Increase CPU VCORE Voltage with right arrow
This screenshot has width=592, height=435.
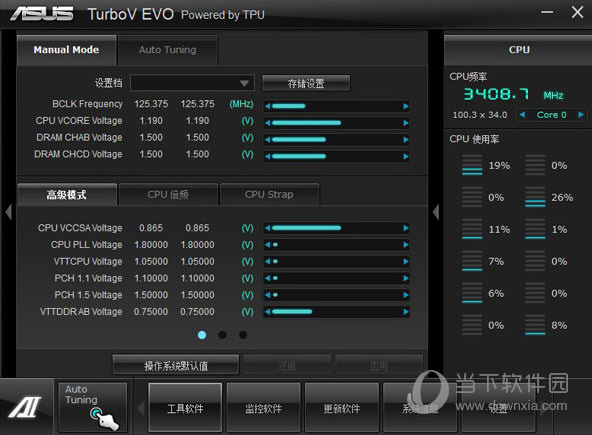click(x=406, y=123)
